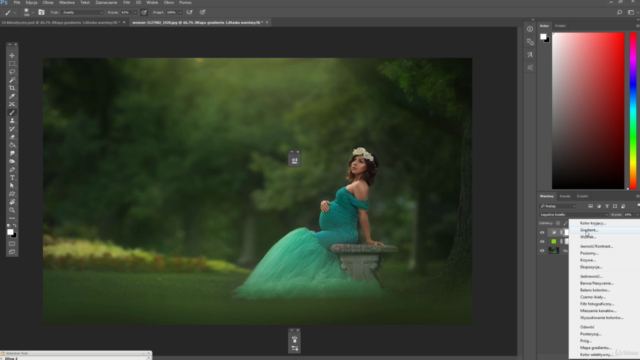This screenshot has height=360, width=640.
Task: Select the Rectangular Marquee tool
Action: 12,64
